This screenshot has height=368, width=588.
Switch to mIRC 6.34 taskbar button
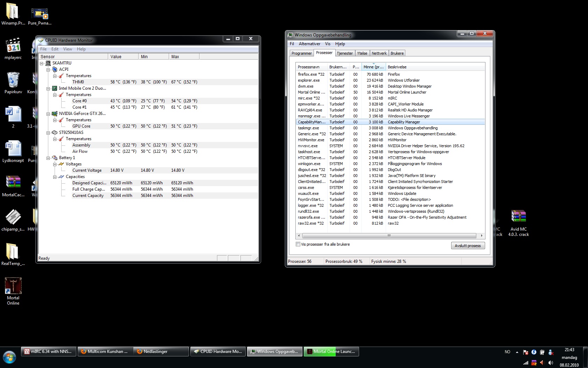[x=48, y=352]
